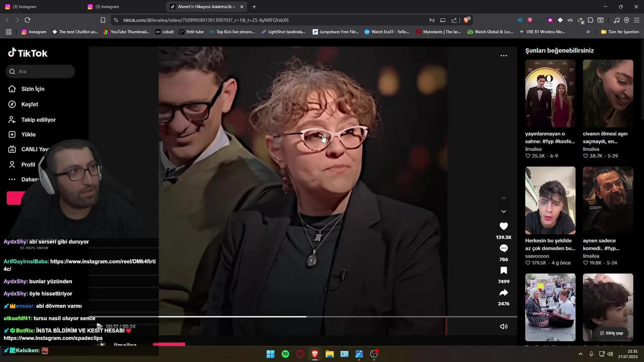This screenshot has height=362, width=644.
Task: Click the music note playlist icon
Action: coord(617,20)
